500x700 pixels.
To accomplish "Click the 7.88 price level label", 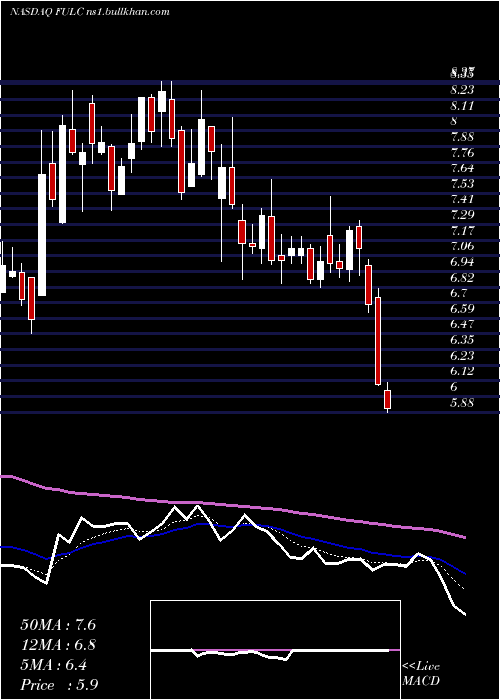I will tap(462, 137).
